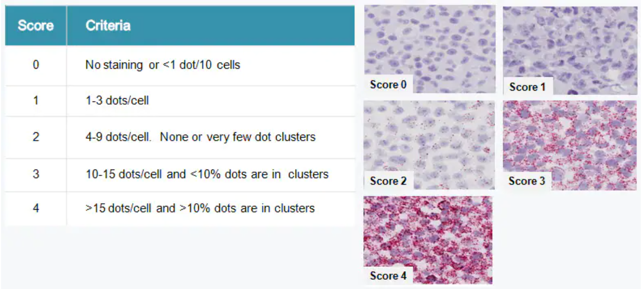The width and height of the screenshot is (644, 289).
Task: Click the "10-15 dots/cell" criteria row text
Action: point(207,174)
